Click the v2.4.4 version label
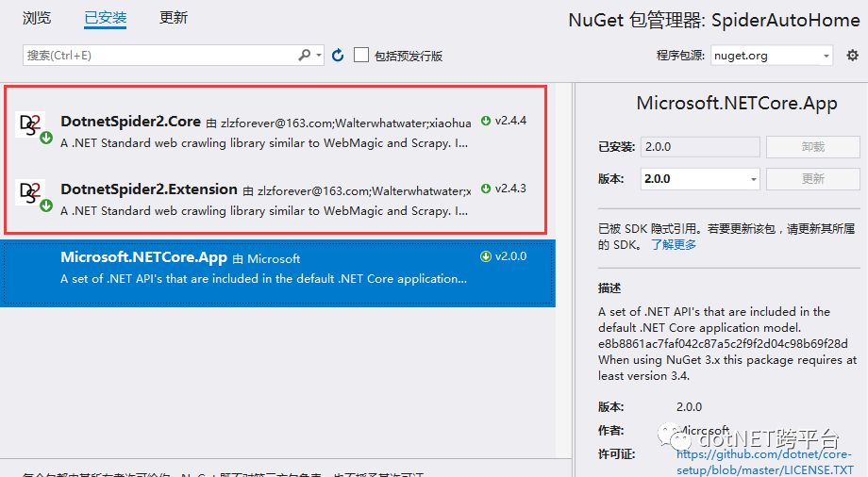This screenshot has height=477, width=868. point(510,121)
